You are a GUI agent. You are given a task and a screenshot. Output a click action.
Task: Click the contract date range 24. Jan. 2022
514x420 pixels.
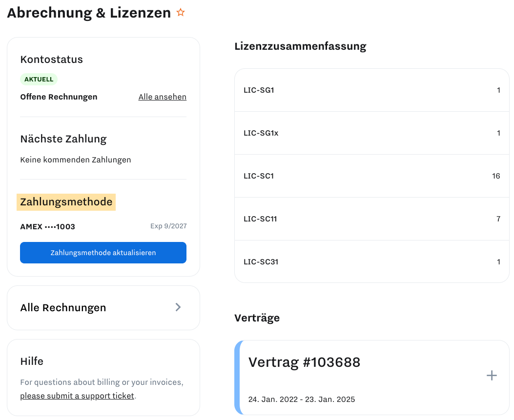point(302,399)
